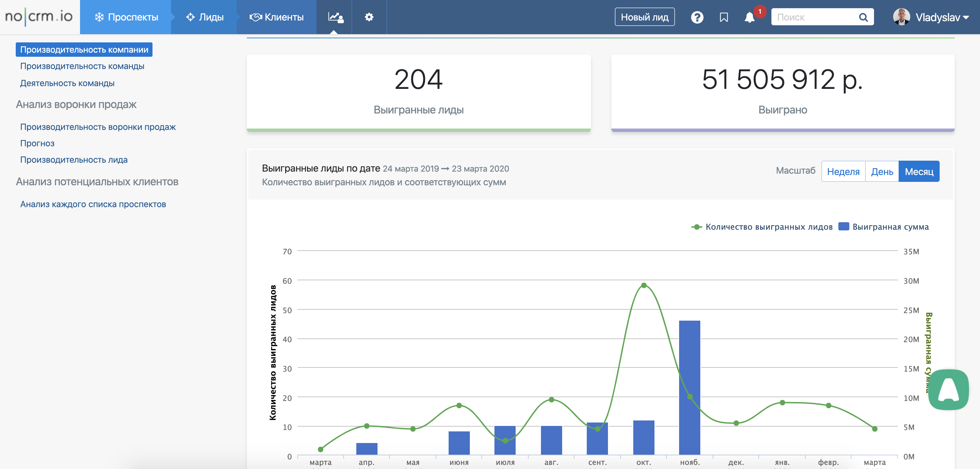
Task: Open the statistics chart icon tab
Action: pyautogui.click(x=335, y=17)
